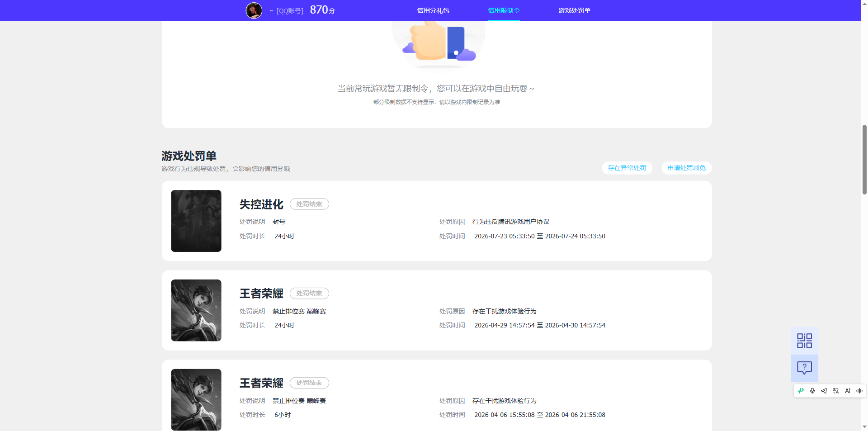Click the green logo in floating toolbar

pos(801,391)
